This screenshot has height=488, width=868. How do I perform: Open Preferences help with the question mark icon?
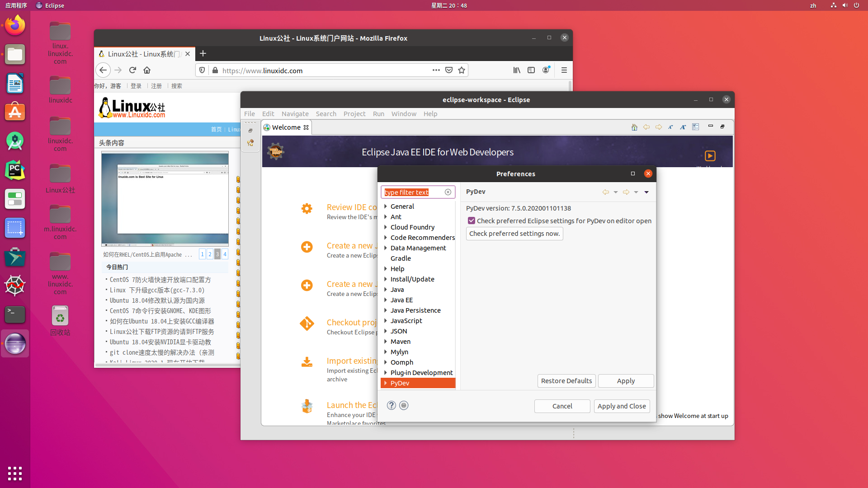(391, 405)
